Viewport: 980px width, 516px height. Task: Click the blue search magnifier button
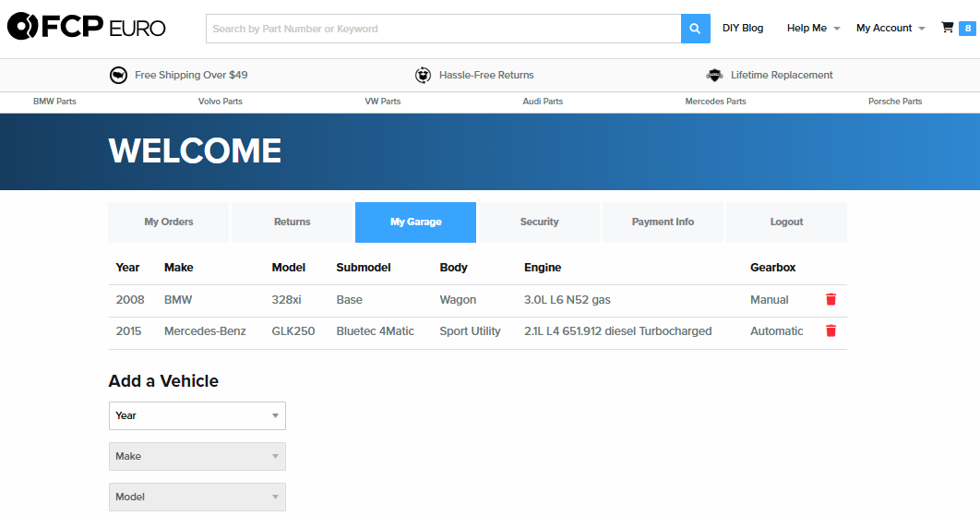tap(696, 29)
